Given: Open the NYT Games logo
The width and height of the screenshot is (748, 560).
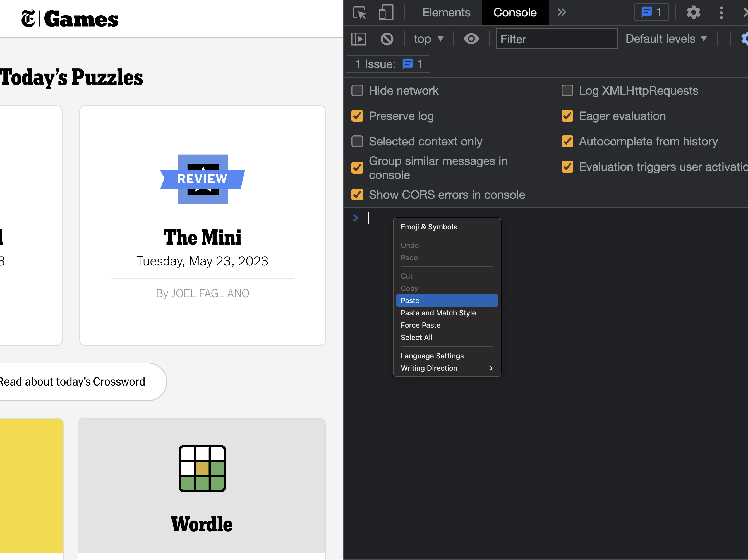Looking at the screenshot, I should tap(70, 18).
